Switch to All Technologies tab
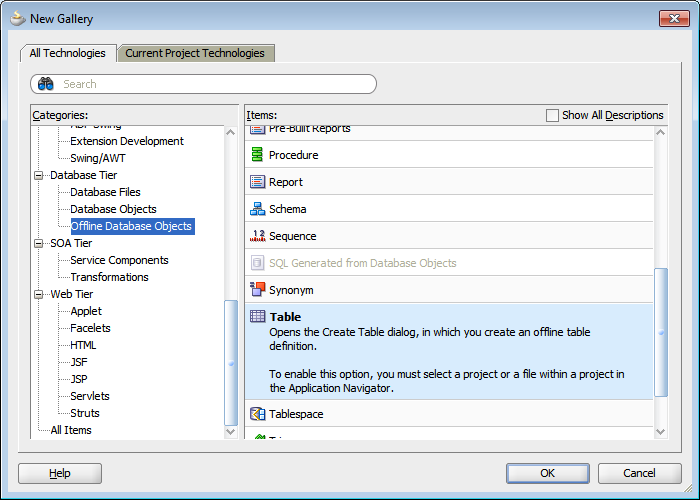This screenshot has width=700, height=500. click(68, 53)
